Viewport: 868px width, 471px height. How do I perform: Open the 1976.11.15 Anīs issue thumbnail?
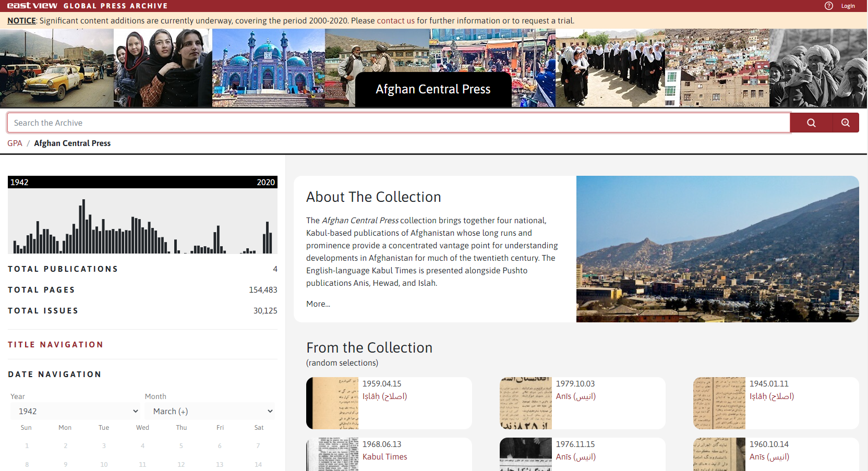point(526,454)
